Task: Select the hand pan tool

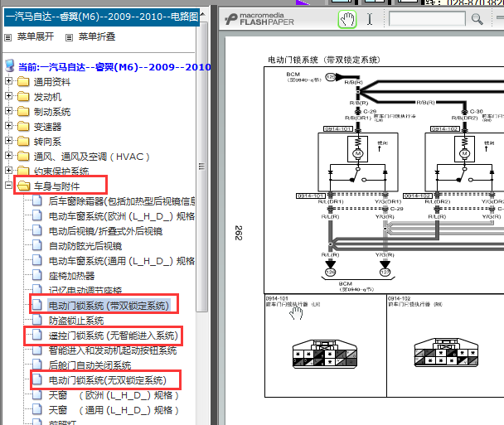Action: coord(347,19)
